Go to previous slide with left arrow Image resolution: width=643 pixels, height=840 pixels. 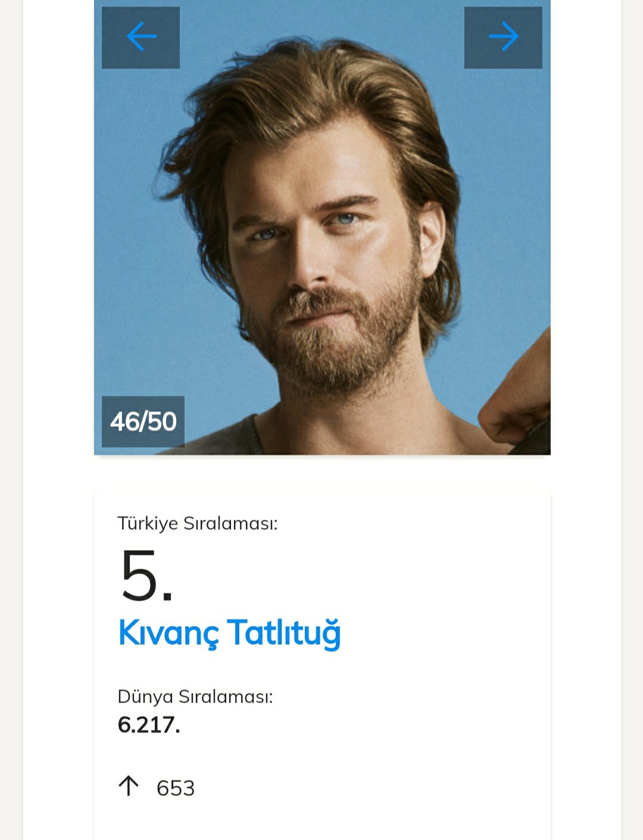(141, 38)
